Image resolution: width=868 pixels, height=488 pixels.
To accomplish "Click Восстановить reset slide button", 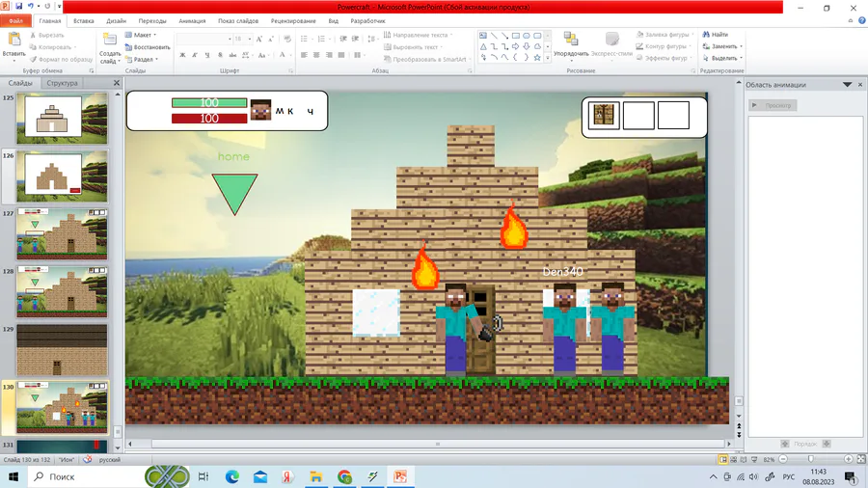I will [148, 47].
